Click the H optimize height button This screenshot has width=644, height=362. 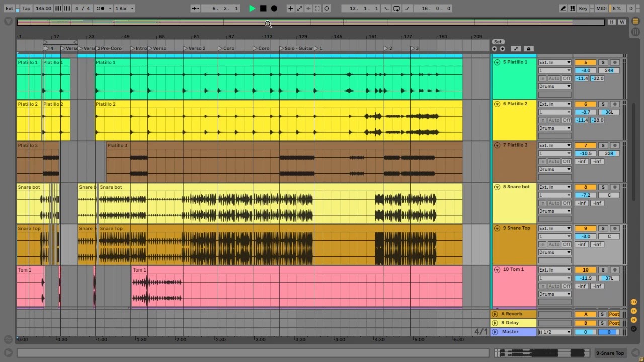point(612,22)
